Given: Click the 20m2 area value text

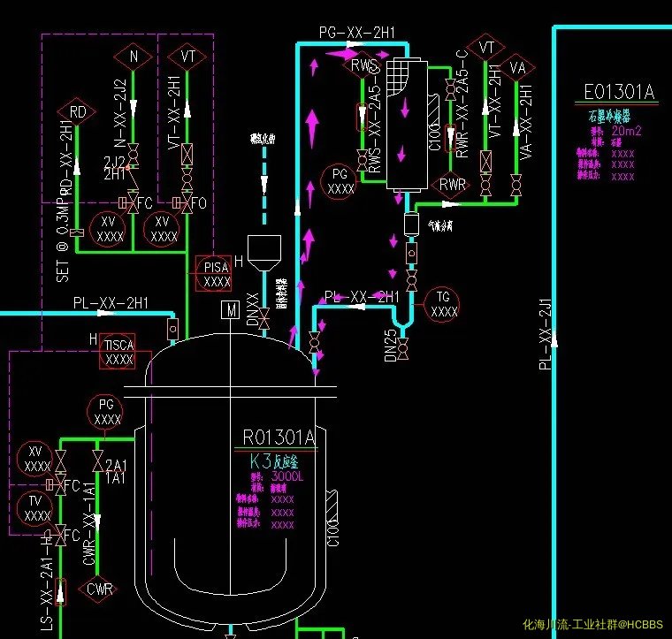Looking at the screenshot, I should (x=625, y=131).
